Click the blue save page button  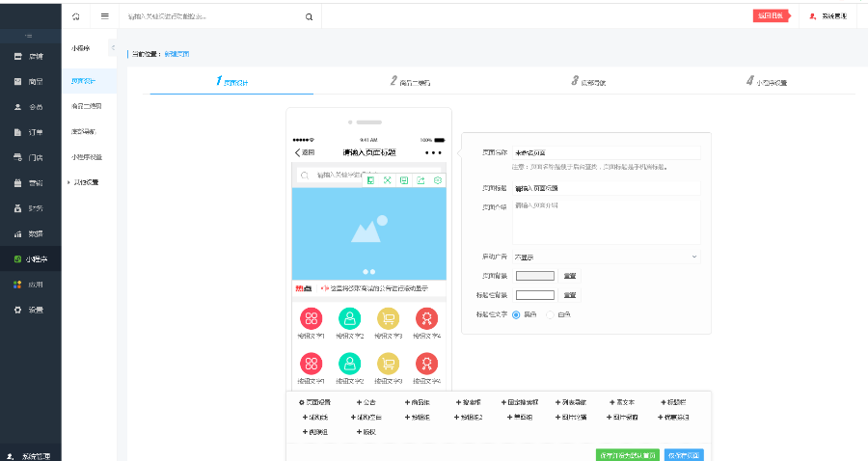684,455
